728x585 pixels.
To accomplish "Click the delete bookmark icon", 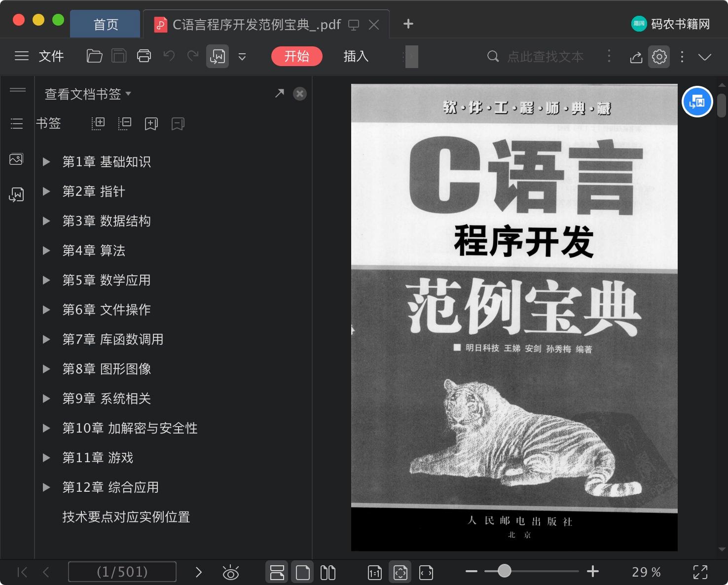I will pos(178,124).
